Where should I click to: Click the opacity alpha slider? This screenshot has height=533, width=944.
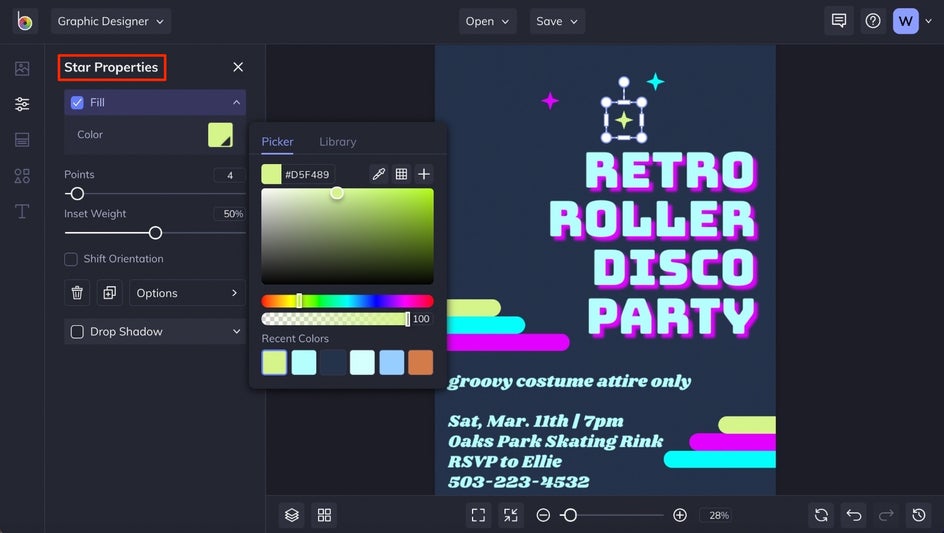[x=335, y=319]
